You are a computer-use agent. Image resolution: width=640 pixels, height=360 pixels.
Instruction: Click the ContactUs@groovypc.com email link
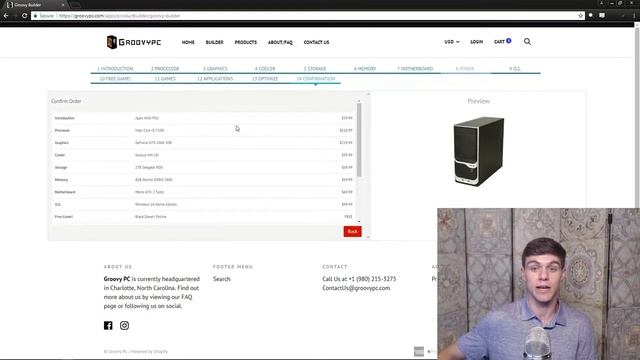coord(356,288)
